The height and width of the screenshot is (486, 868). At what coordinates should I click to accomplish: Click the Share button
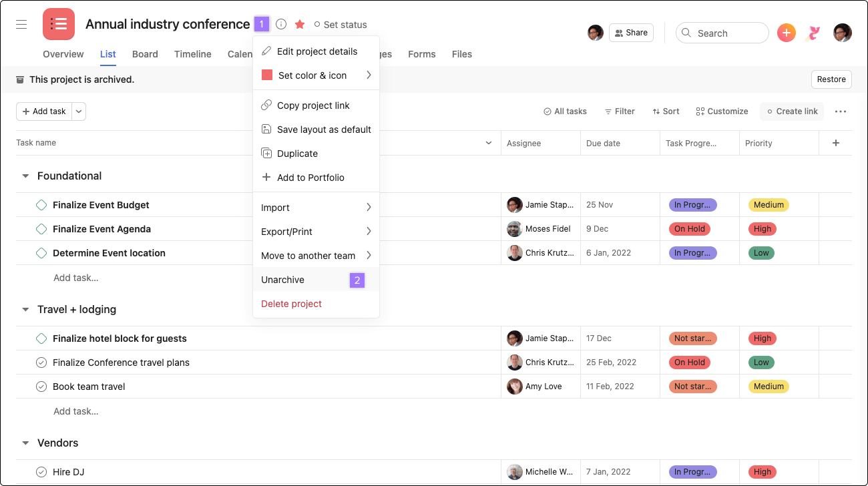coord(631,33)
